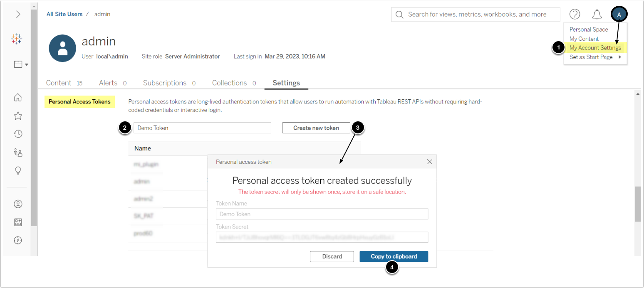644x288 pixels.
Task: Open Favorites star icon in sidebar
Action: pos(18,116)
